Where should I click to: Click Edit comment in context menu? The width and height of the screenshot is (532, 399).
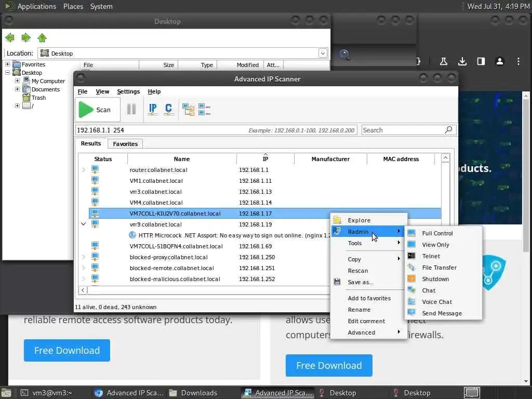[x=369, y=321]
